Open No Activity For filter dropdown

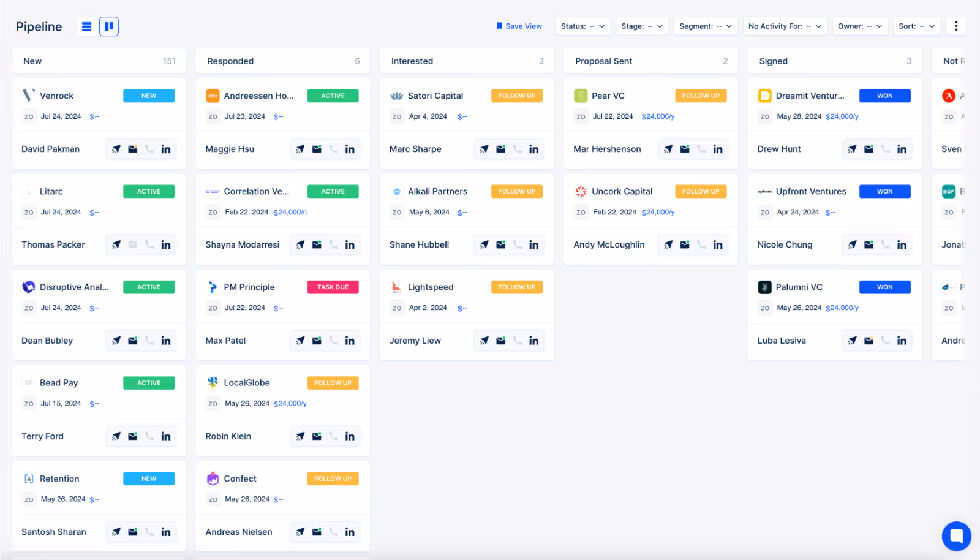pyautogui.click(x=785, y=26)
